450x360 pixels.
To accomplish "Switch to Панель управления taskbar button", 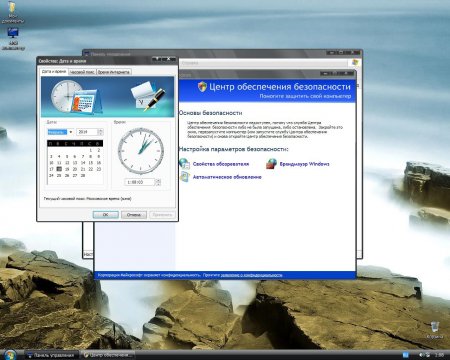I will click(52, 355).
